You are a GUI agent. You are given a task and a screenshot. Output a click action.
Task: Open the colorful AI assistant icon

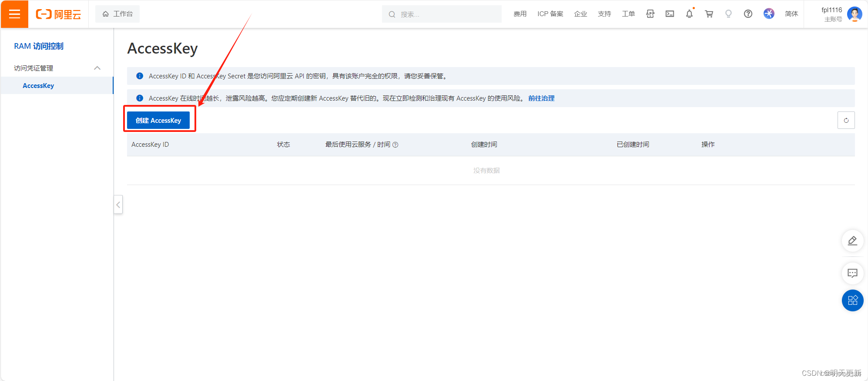click(769, 14)
